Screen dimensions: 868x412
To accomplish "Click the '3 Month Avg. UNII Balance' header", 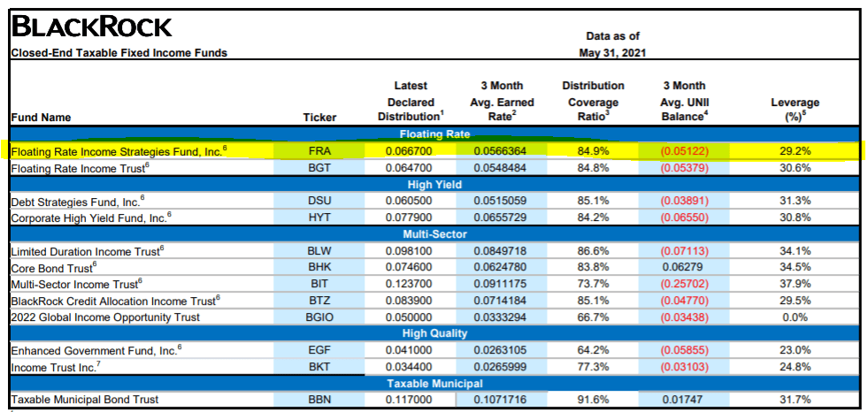I will coord(683,101).
